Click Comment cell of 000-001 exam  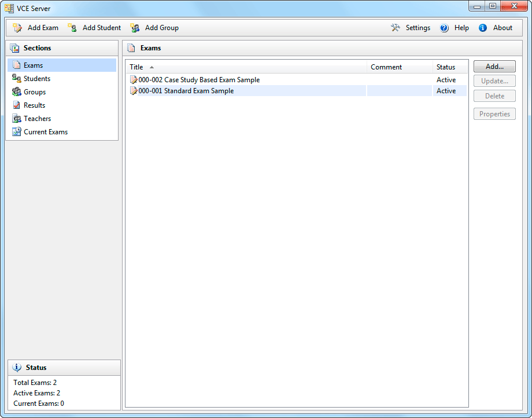(400, 91)
